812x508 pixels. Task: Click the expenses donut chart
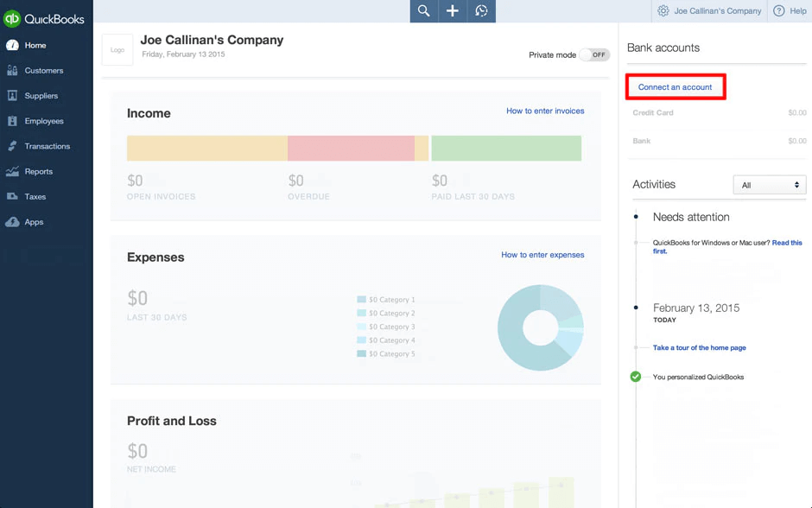tap(540, 327)
